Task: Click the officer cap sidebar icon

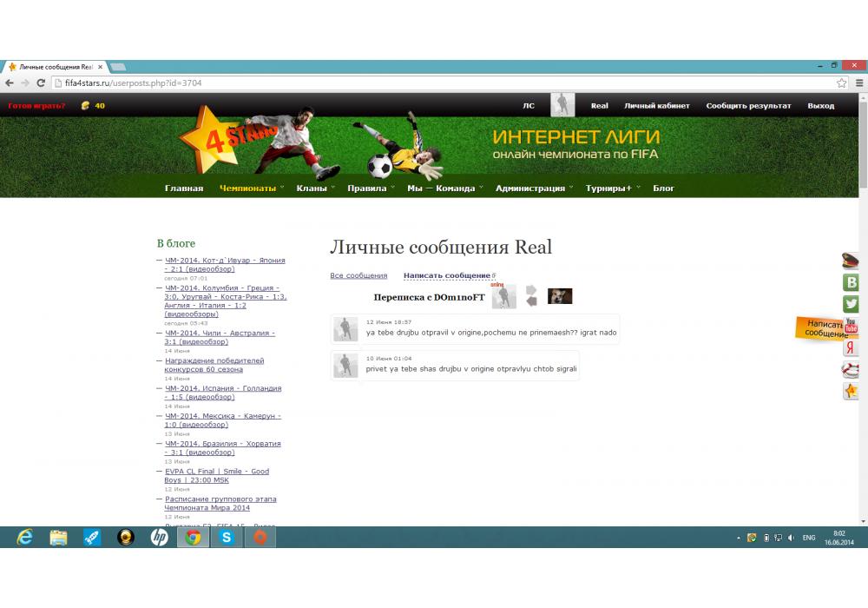Action: (x=851, y=261)
